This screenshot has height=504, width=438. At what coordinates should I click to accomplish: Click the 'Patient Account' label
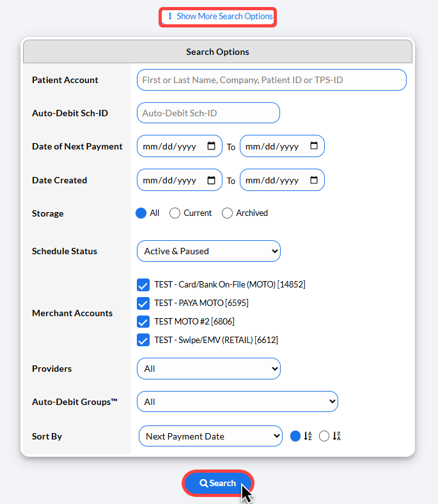[65, 80]
